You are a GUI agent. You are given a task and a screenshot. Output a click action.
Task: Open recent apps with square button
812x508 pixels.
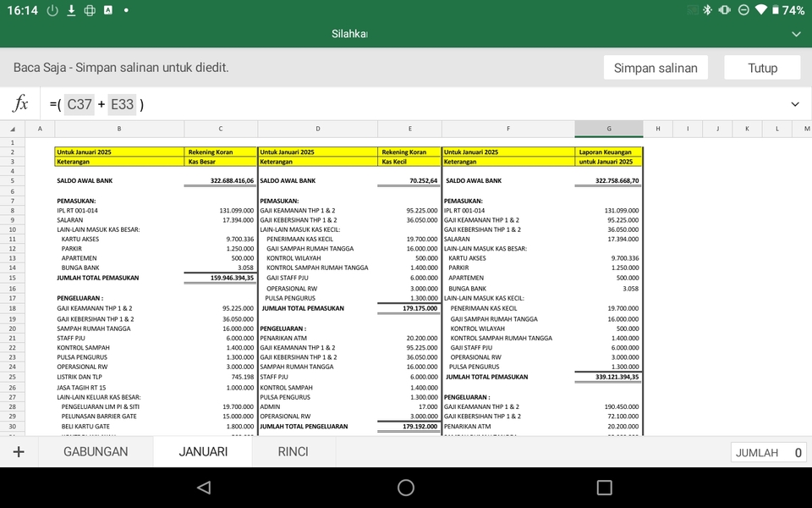(604, 488)
